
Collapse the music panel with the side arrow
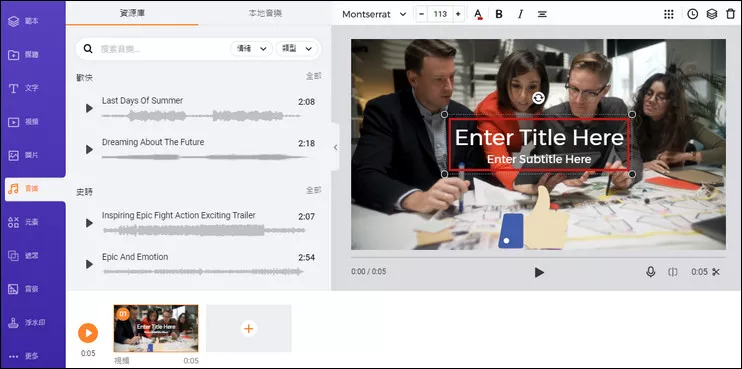[x=335, y=147]
